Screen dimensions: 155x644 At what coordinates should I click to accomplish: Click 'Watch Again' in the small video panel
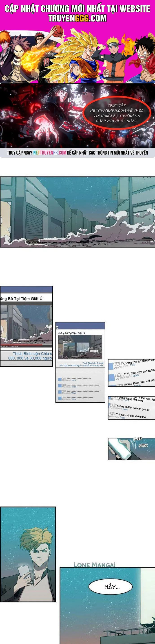coord(94,351)
